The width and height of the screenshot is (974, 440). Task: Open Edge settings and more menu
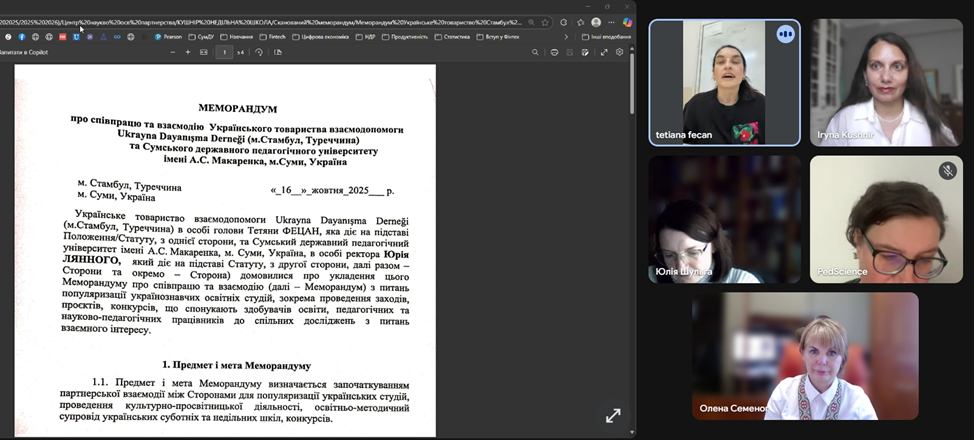coord(611,22)
